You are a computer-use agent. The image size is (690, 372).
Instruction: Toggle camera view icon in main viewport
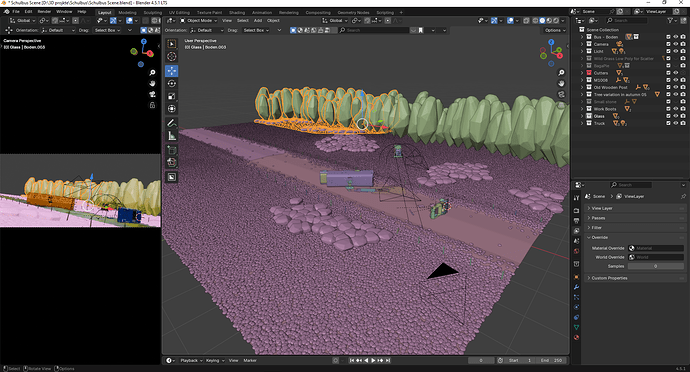click(562, 94)
